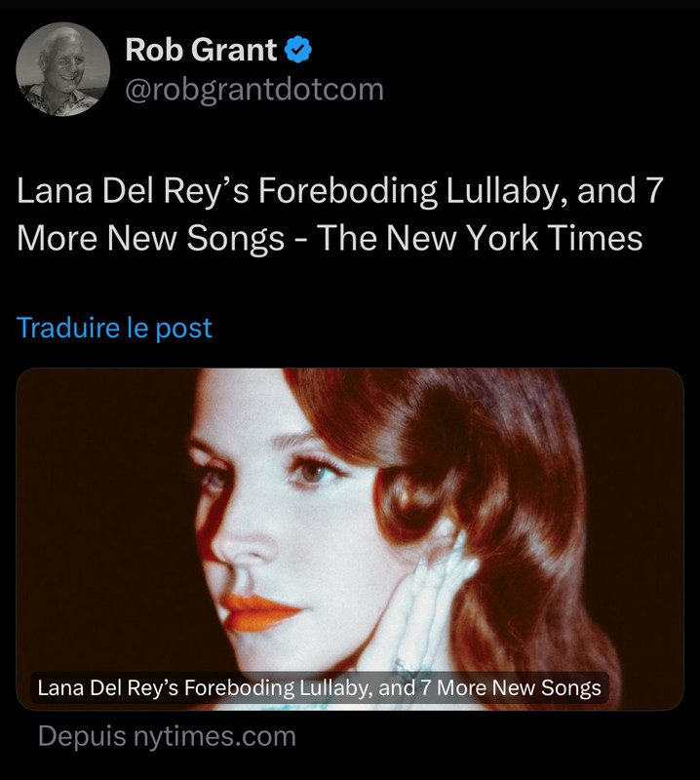
Task: Click the post's first line starting 'Lana Del Rey's'
Action: click(340, 190)
